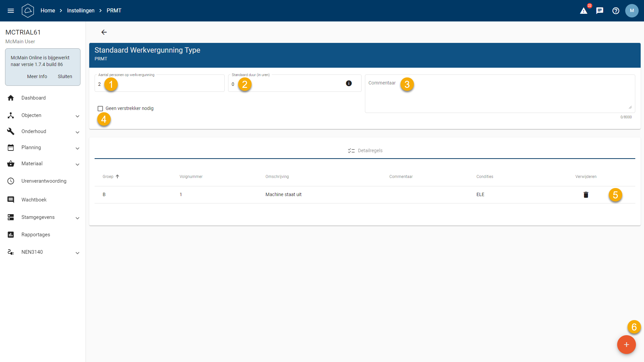Select the Detailregels tab
This screenshot has width=644, height=362.
pyautogui.click(x=365, y=150)
